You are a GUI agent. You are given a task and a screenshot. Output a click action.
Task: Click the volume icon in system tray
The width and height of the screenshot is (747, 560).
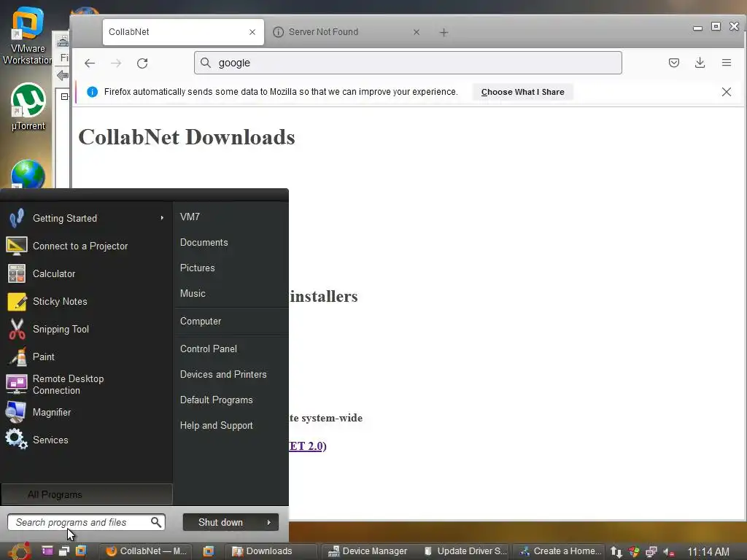669,552
